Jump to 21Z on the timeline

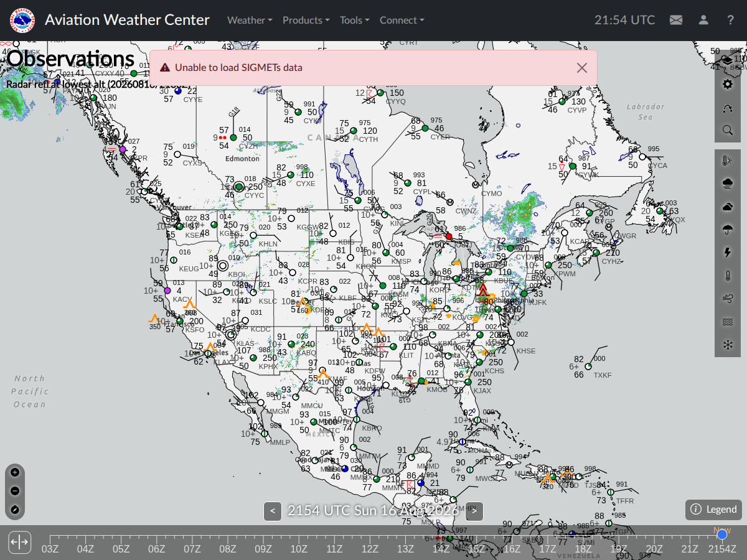coord(690,548)
